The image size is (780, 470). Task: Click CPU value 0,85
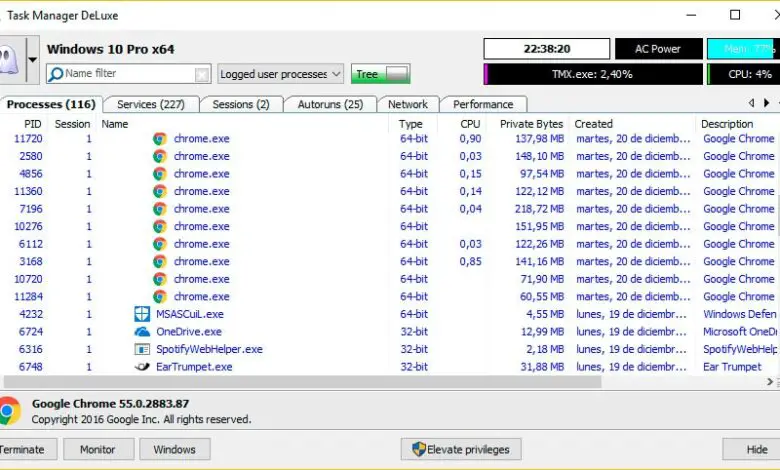pos(470,261)
